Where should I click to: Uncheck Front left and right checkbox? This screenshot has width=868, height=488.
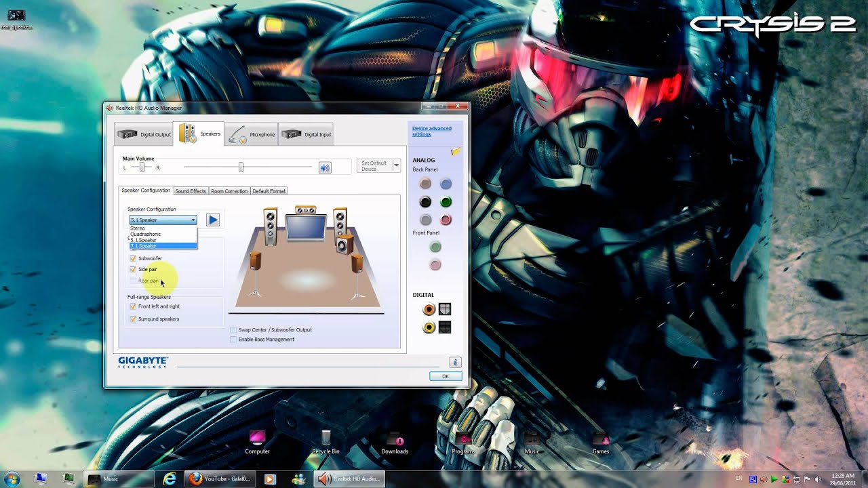(x=133, y=306)
